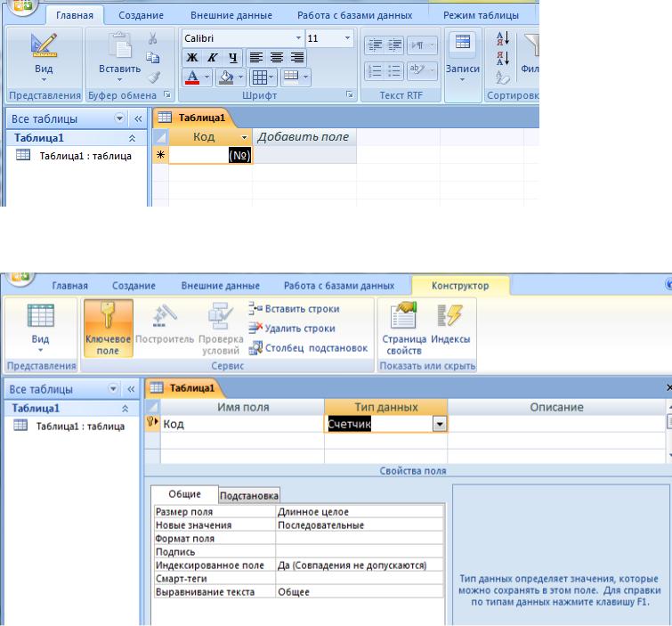This screenshot has width=672, height=626.
Task: Click Столбец подстановок button
Action: pos(308,348)
